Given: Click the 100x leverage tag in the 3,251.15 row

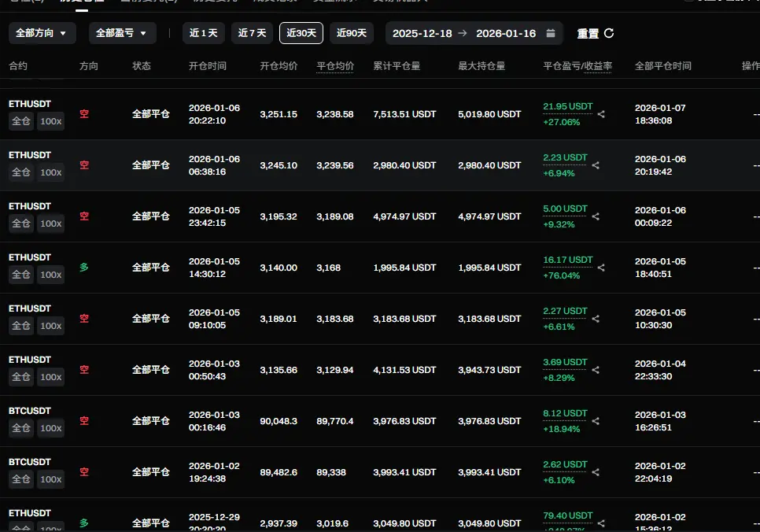Looking at the screenshot, I should tap(51, 121).
